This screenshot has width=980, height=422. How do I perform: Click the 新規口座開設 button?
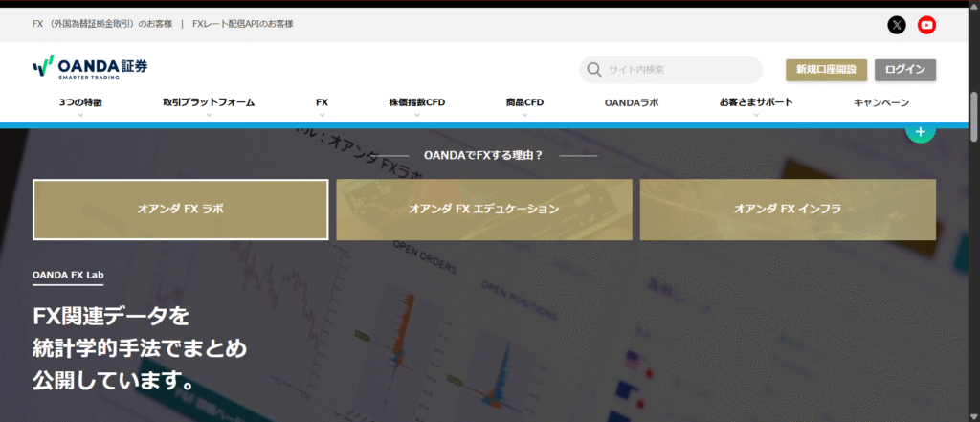coord(826,70)
